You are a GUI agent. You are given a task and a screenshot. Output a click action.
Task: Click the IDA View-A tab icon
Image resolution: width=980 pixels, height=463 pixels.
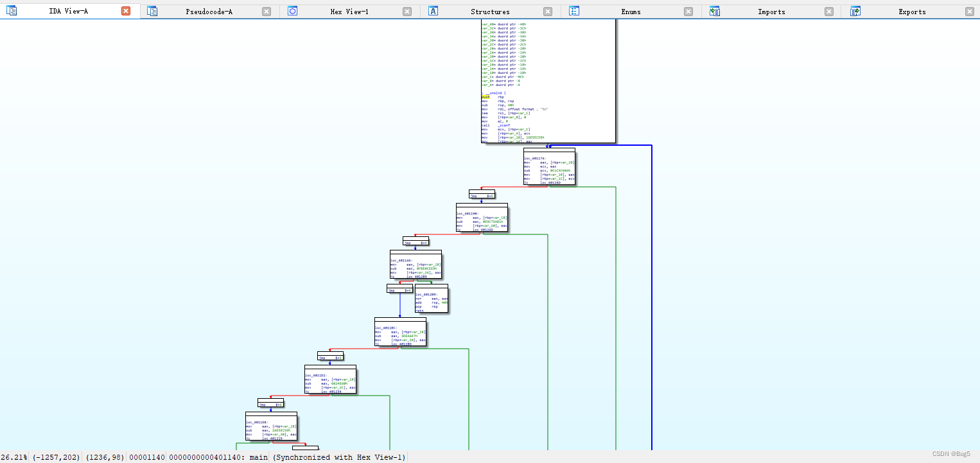tap(11, 11)
